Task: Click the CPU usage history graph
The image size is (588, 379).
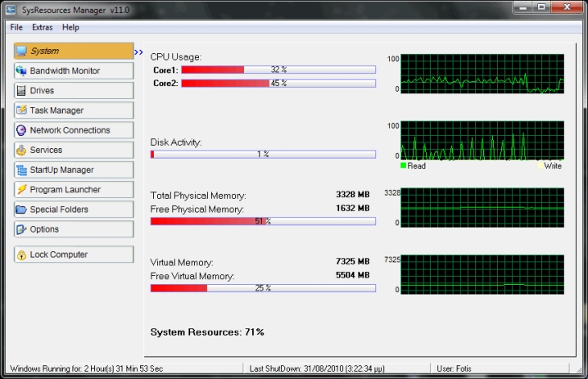Action: (482, 74)
